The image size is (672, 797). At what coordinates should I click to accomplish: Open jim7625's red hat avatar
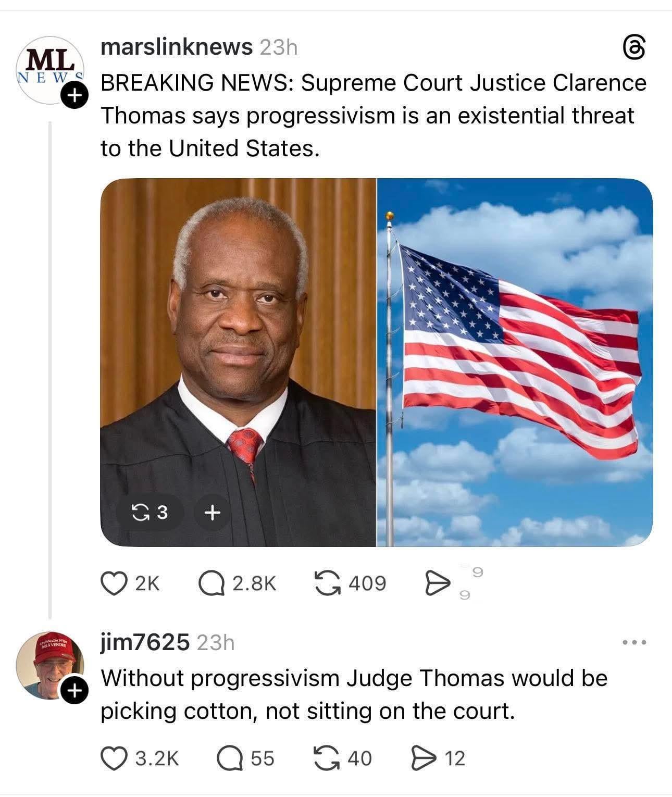(x=49, y=666)
